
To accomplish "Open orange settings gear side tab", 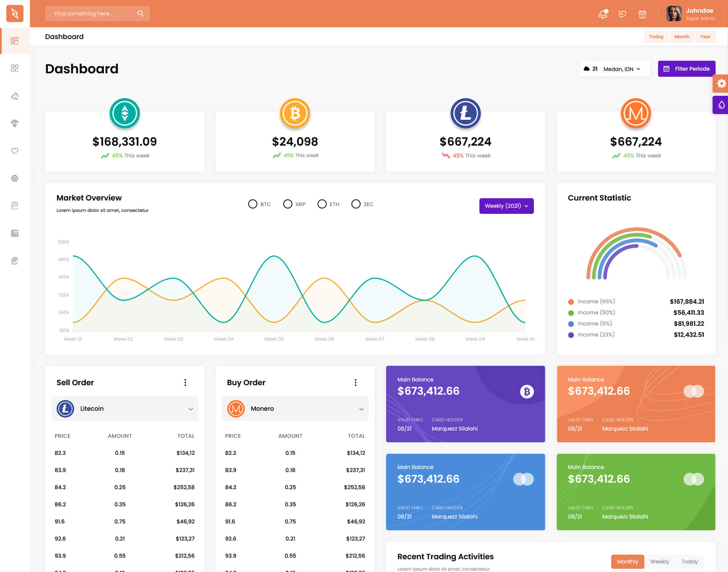I will click(721, 83).
